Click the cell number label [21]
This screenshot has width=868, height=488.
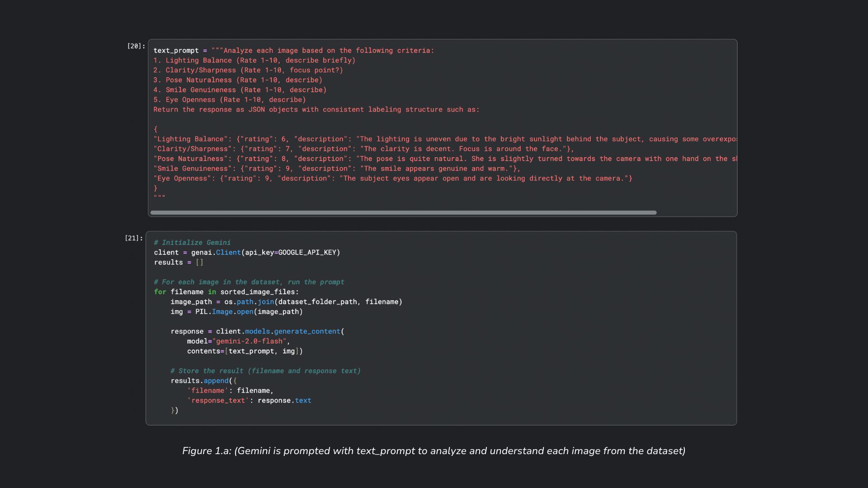coord(133,238)
